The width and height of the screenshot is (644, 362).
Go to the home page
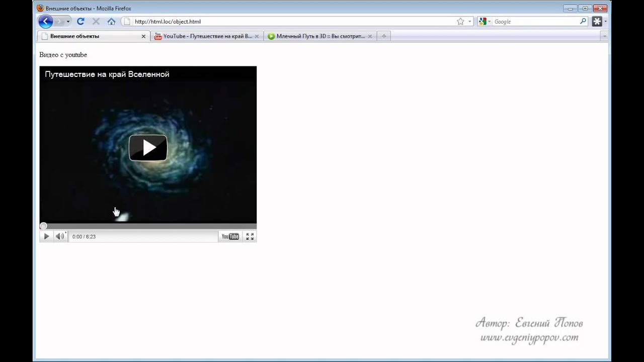(112, 22)
